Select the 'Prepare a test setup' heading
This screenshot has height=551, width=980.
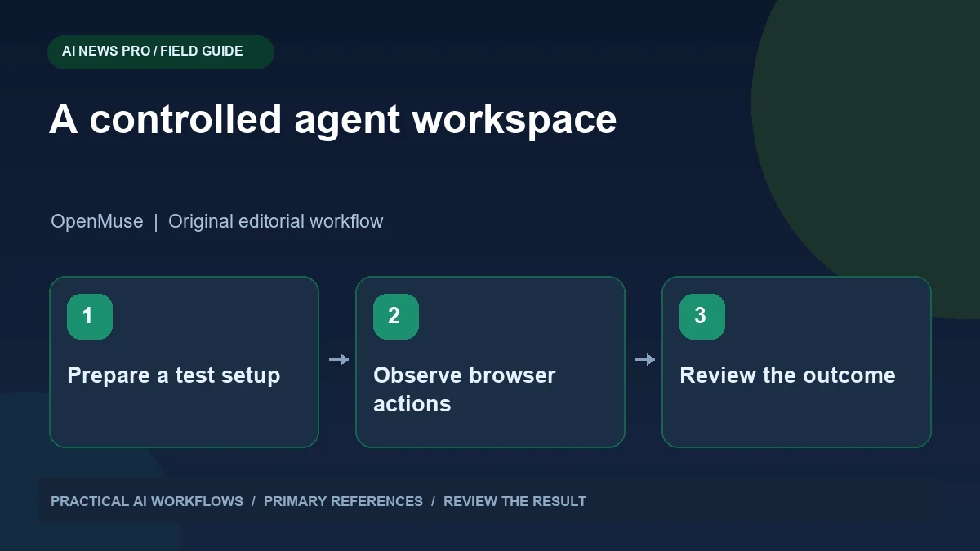174,375
